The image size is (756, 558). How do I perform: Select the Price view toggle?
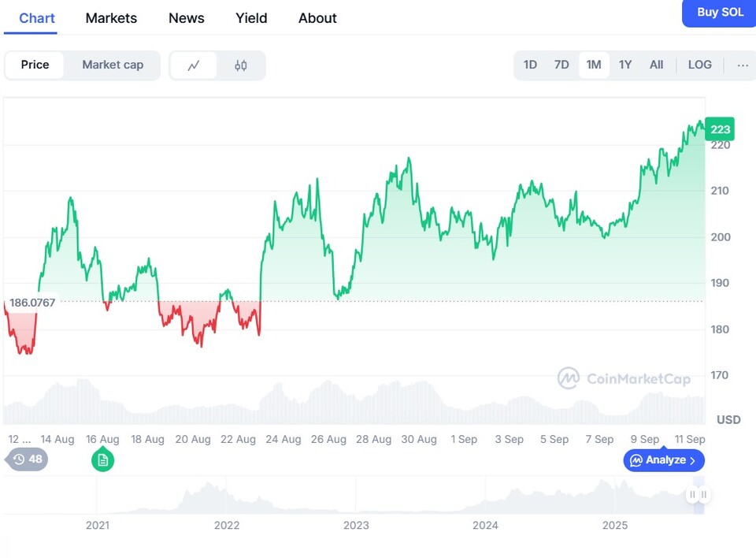pyautogui.click(x=35, y=65)
